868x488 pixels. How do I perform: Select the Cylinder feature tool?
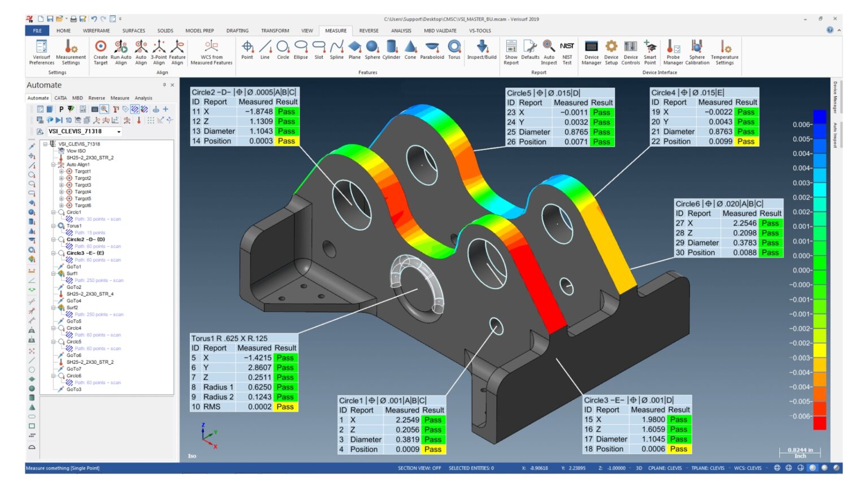pos(390,50)
